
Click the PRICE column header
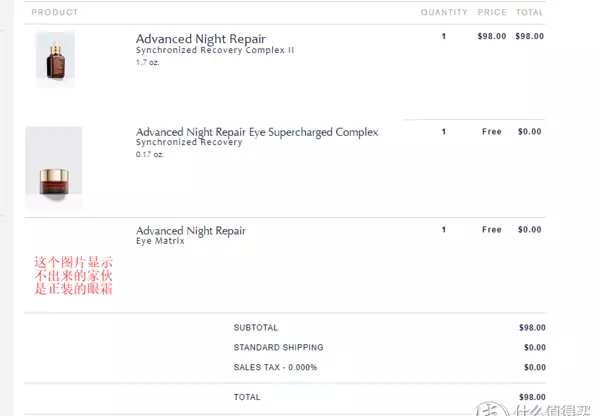pos(492,12)
